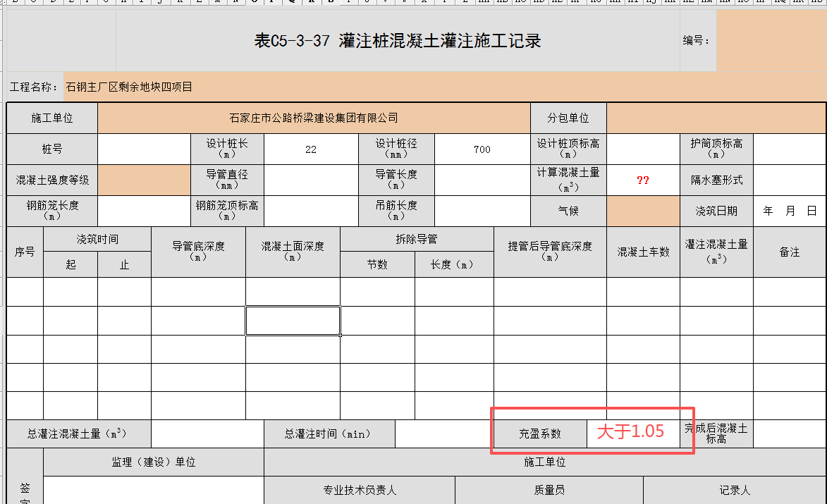Viewport: 827px width, 504px height.
Task: Click the 序号 column header
Action: (25, 252)
